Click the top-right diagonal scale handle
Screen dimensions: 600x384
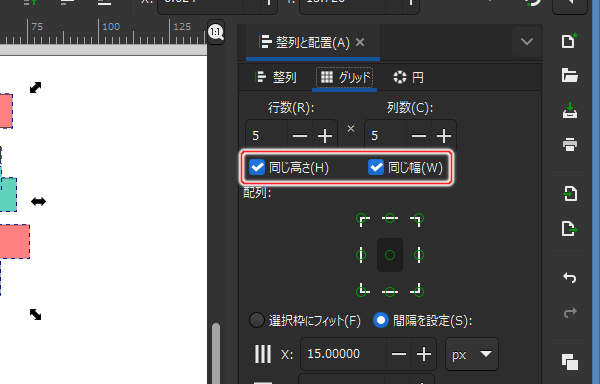coord(36,88)
